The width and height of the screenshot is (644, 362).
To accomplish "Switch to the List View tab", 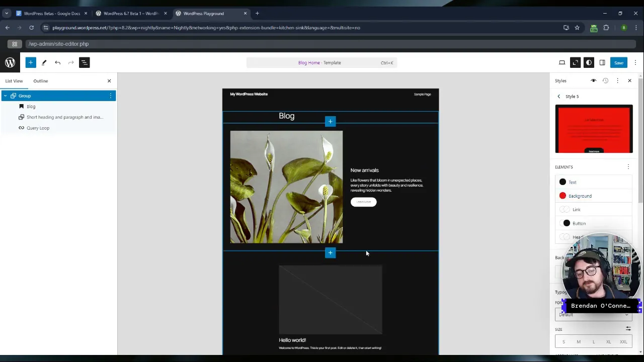I will pos(14,80).
